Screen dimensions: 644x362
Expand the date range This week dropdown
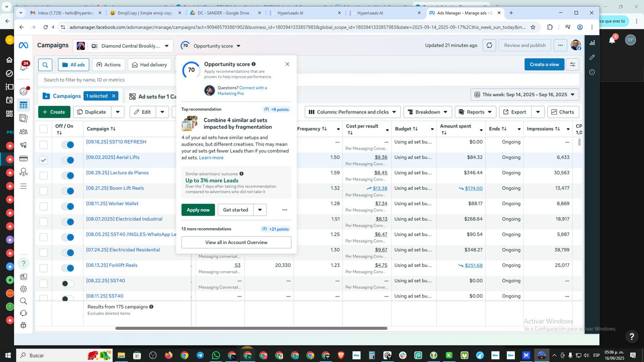click(525, 95)
